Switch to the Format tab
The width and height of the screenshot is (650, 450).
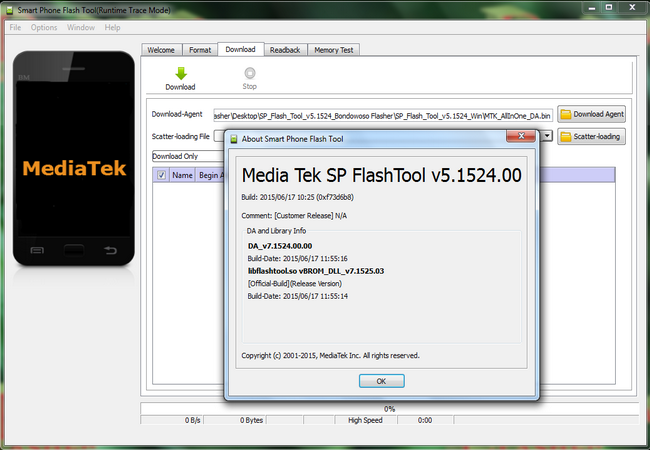[200, 50]
